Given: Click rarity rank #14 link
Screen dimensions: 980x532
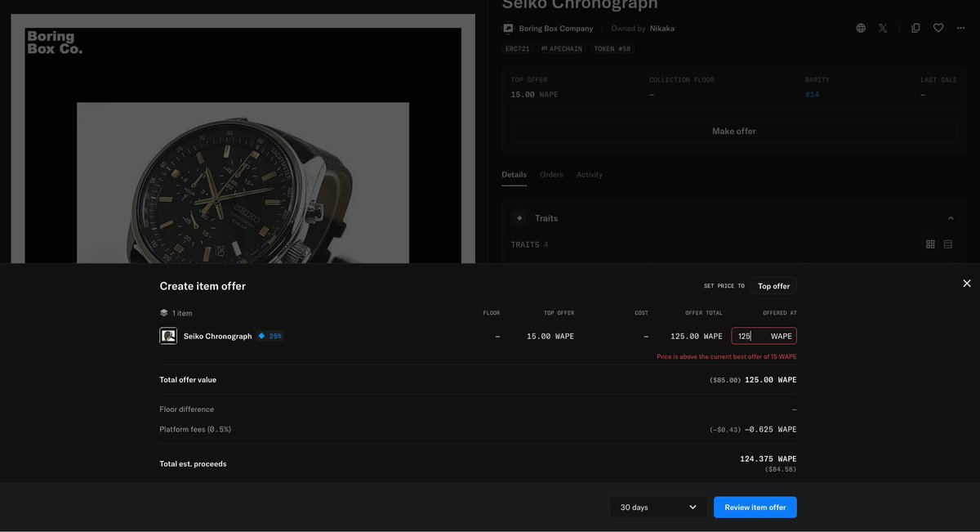Looking at the screenshot, I should (812, 95).
